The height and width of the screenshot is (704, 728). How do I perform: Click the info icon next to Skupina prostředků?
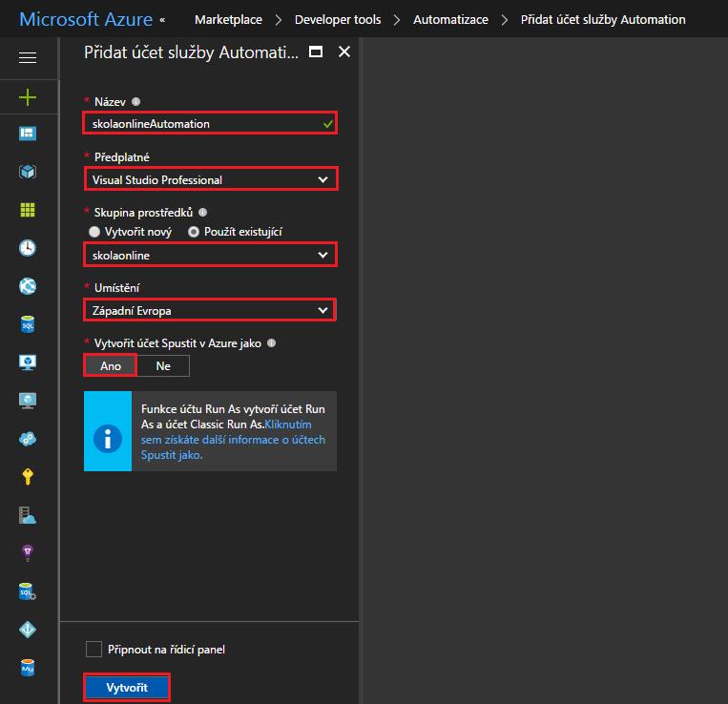click(203, 213)
